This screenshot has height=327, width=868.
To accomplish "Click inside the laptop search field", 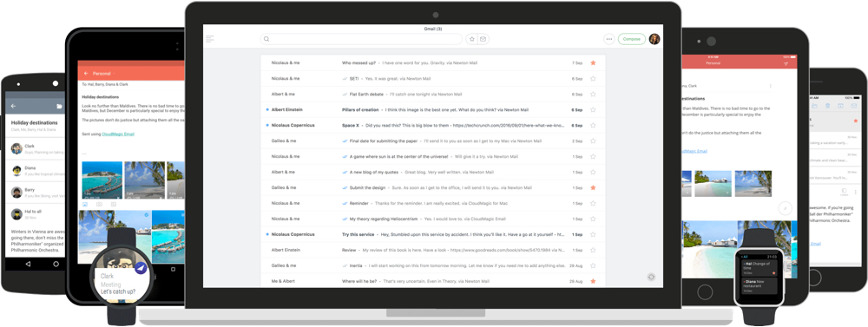I will click(x=361, y=39).
